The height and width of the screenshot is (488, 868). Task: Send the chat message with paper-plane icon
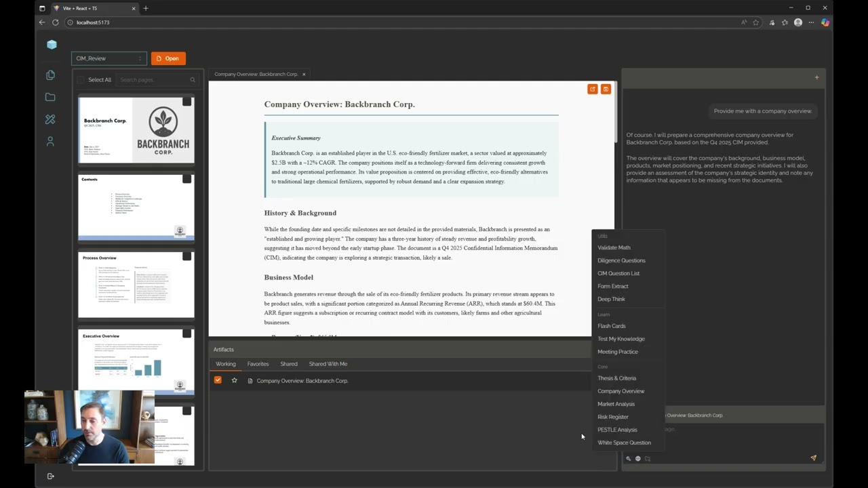click(x=813, y=458)
